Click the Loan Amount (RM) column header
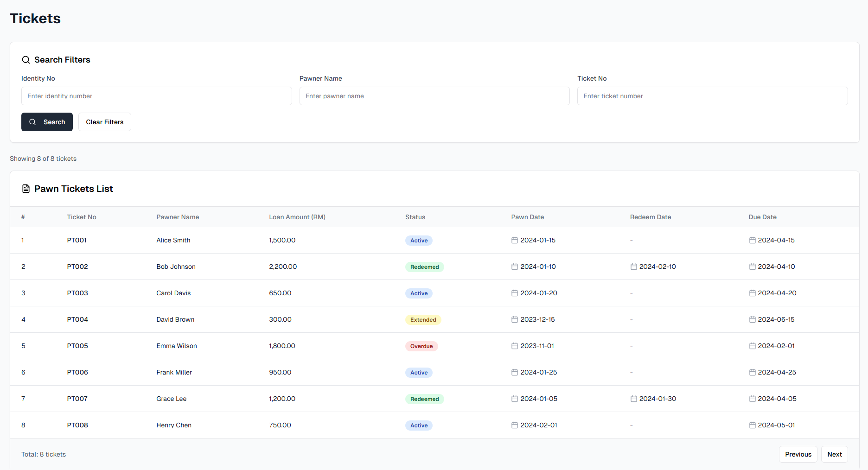868x470 pixels. pos(297,217)
